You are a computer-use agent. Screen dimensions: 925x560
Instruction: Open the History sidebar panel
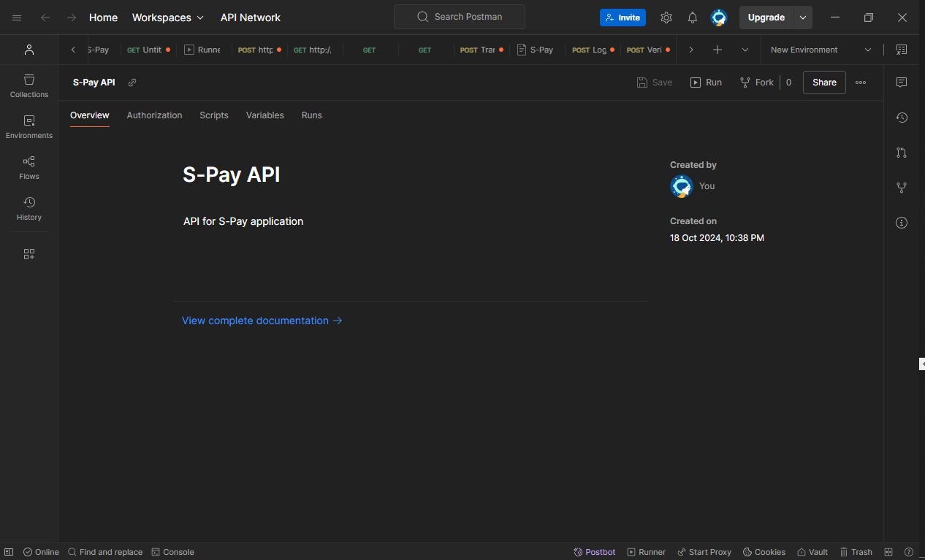tap(29, 208)
